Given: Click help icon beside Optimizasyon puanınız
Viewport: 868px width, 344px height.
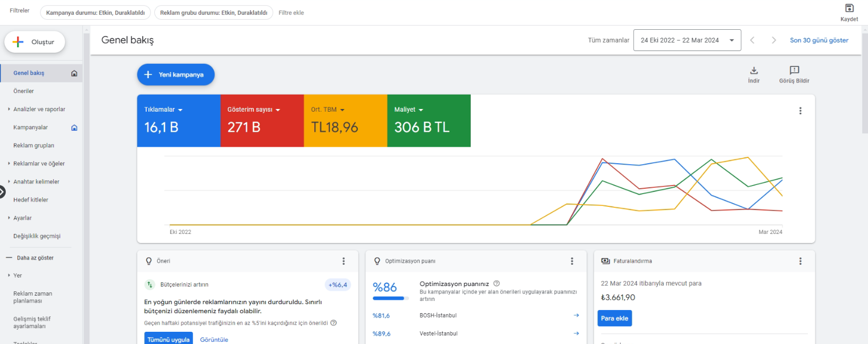Looking at the screenshot, I should tap(496, 283).
